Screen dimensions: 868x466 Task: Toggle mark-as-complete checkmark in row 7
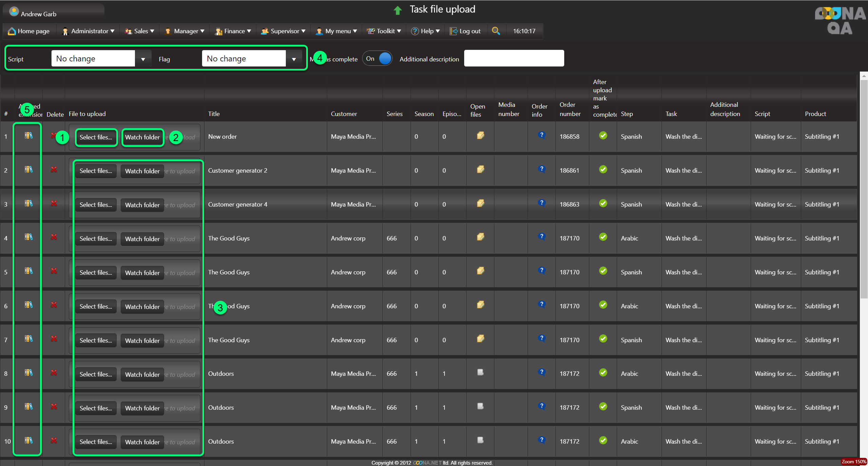tap(603, 338)
